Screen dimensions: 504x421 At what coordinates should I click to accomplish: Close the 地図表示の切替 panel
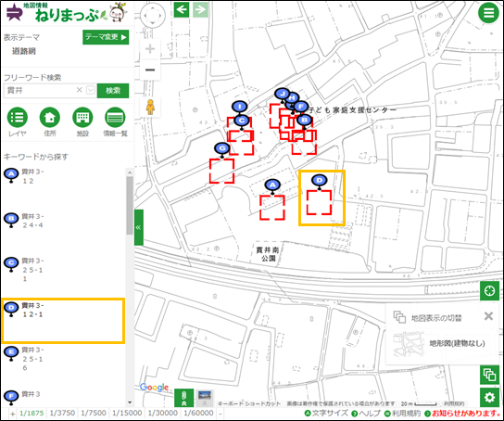[x=488, y=316]
